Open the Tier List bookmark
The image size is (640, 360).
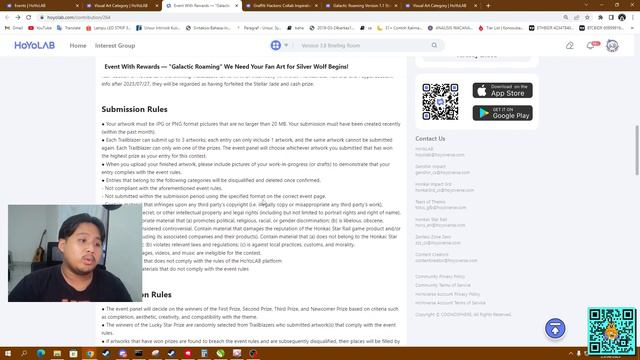click(501, 28)
